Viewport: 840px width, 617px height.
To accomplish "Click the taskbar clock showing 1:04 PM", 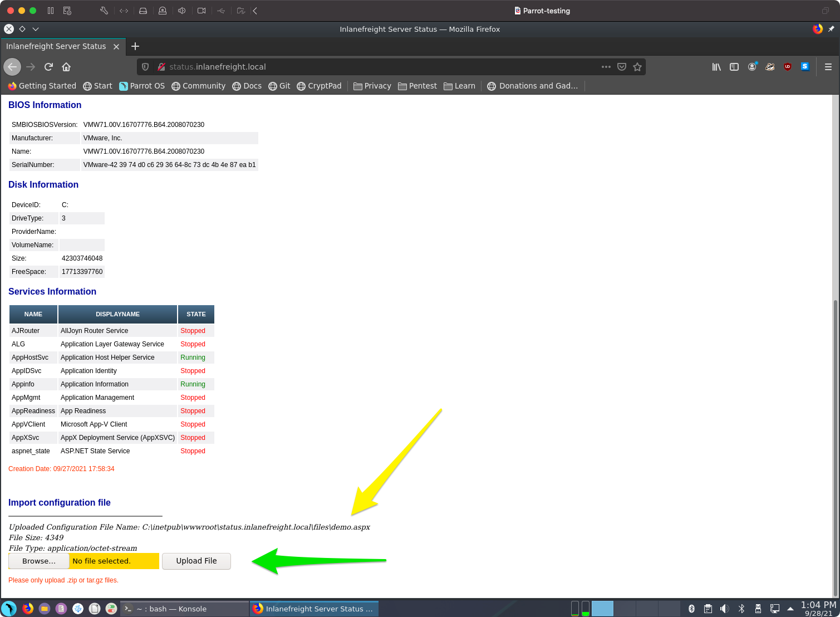I will coord(818,609).
